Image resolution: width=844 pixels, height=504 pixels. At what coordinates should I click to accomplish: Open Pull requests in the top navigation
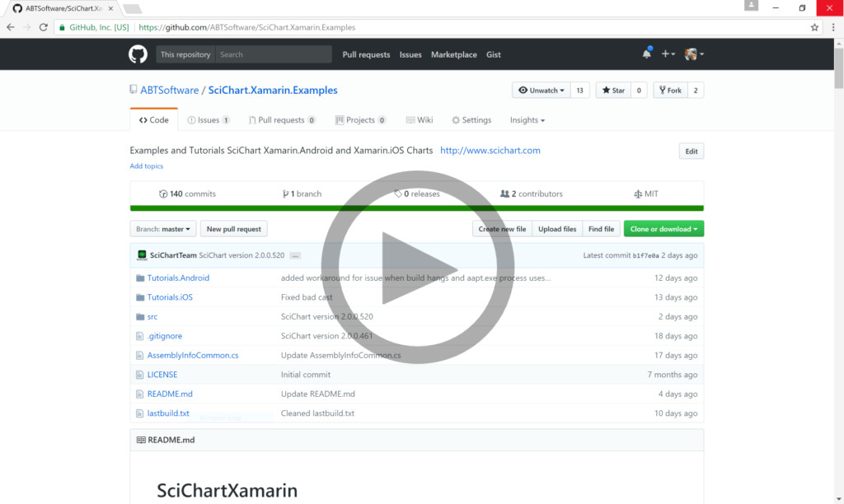(x=366, y=54)
